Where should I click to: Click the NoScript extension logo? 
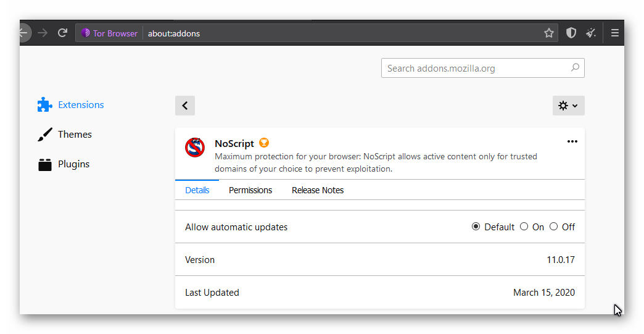pos(195,148)
